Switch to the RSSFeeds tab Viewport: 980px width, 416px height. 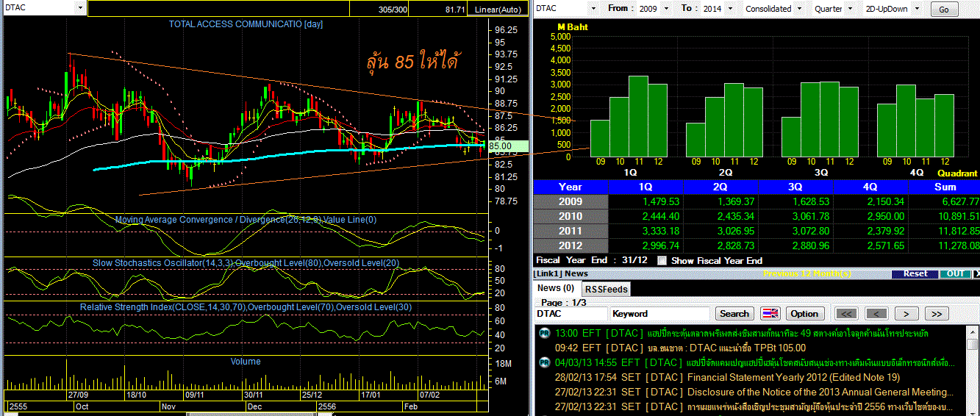tap(607, 290)
